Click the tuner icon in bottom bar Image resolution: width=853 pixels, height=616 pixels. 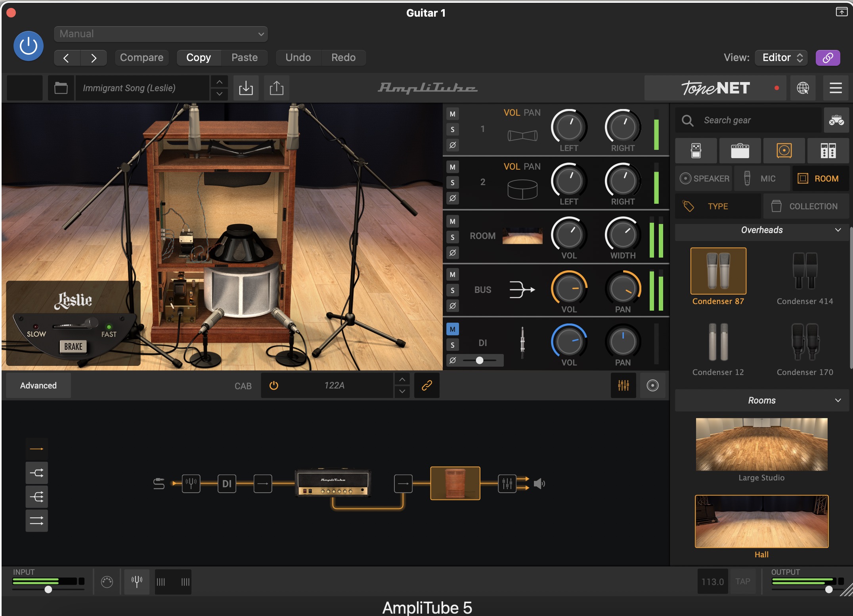pyautogui.click(x=137, y=582)
